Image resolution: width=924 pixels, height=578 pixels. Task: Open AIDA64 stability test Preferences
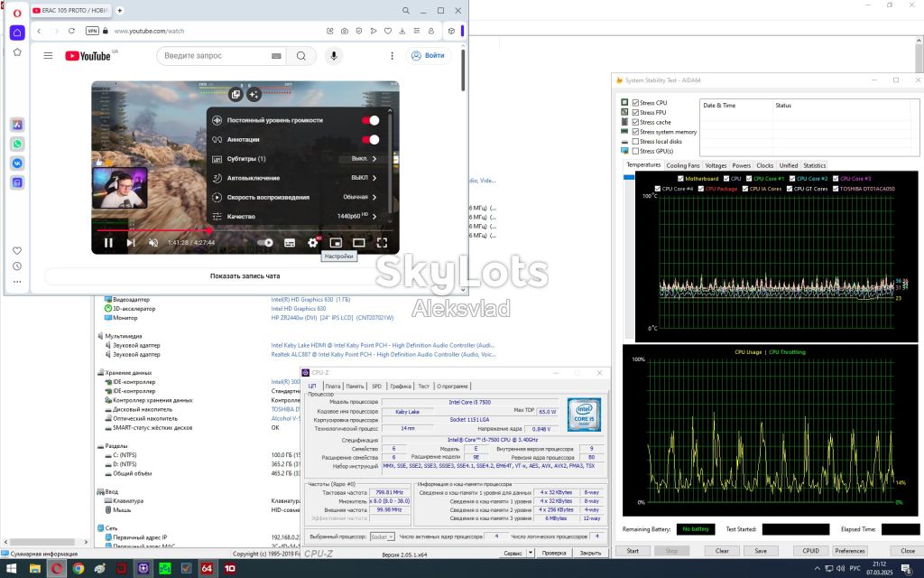pos(849,551)
